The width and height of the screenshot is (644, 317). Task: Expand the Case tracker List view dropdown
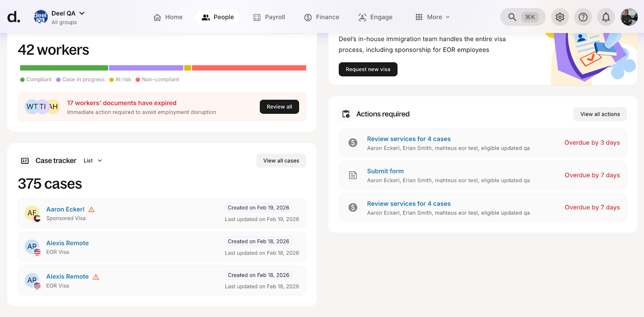93,161
